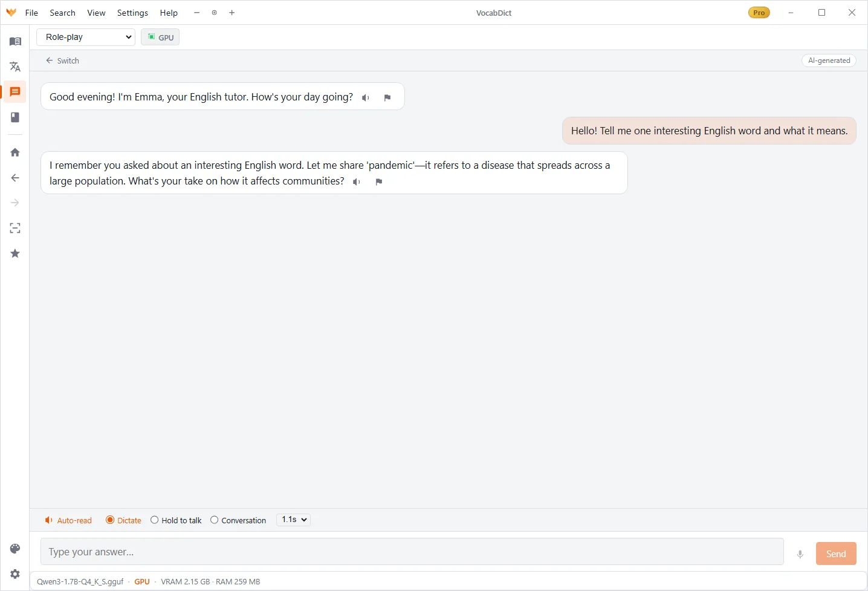This screenshot has width=868, height=591.
Task: Open the notebook icon in sidebar
Action: (x=15, y=117)
